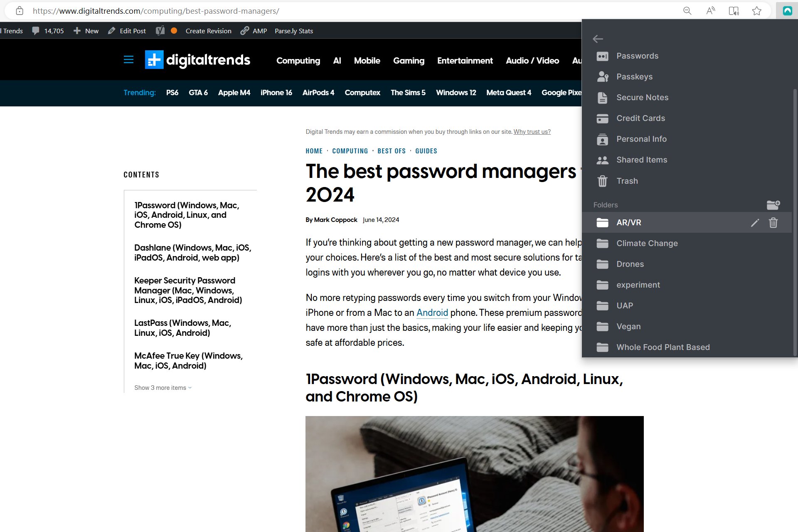Expand the Folders section in sidebar
Screen dimensions: 798x532
pyautogui.click(x=606, y=204)
